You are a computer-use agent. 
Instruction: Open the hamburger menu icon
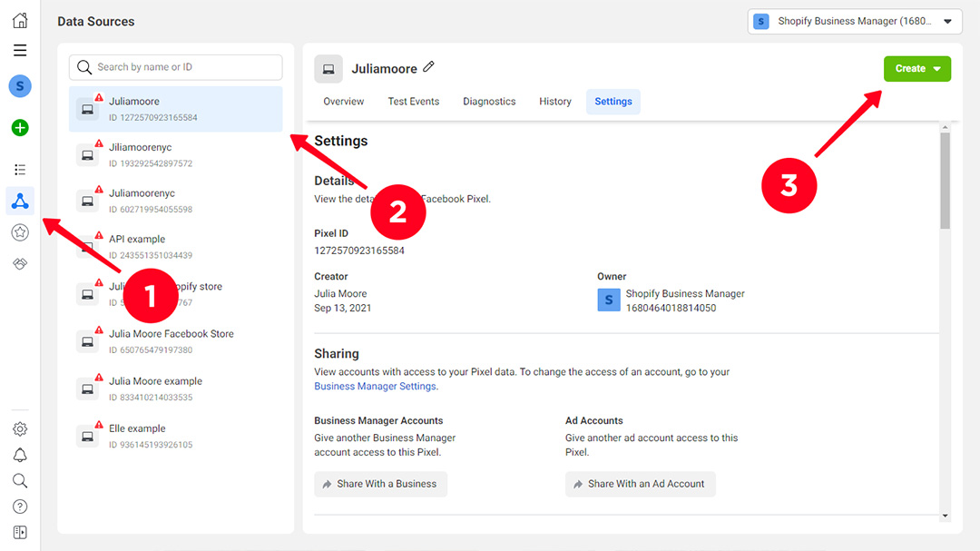coord(20,50)
